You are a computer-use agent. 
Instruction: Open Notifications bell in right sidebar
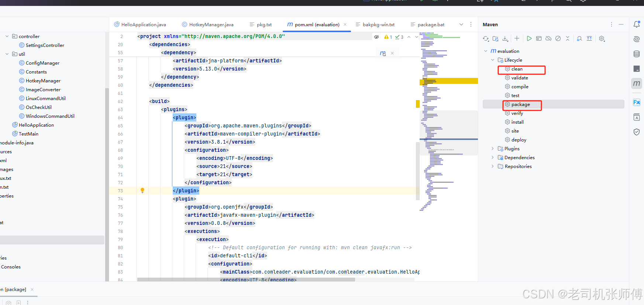point(637,24)
